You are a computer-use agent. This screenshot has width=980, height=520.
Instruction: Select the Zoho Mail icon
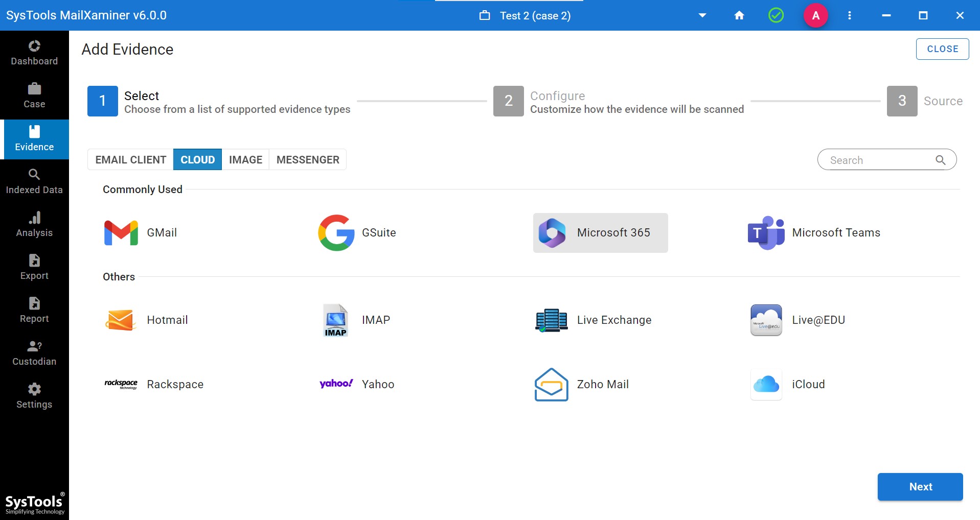[x=551, y=385]
